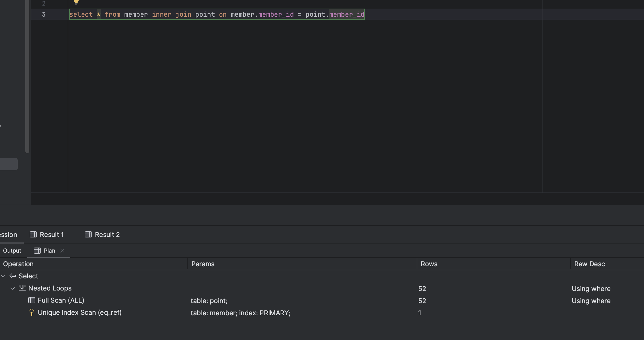Click the left panel vertical scrollbar

click(27, 76)
